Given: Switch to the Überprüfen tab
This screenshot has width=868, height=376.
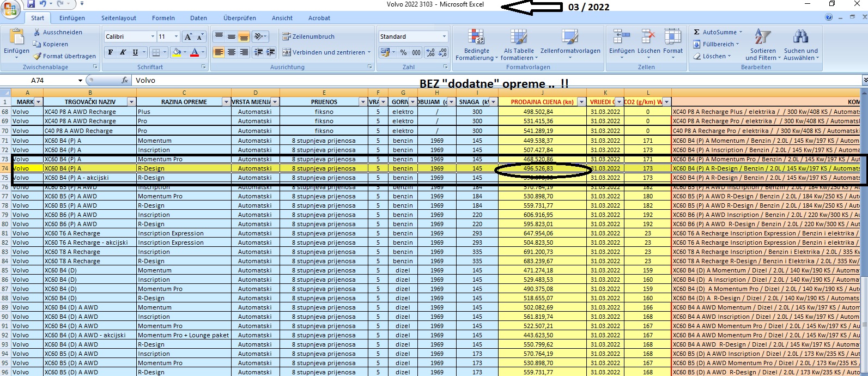Looking at the screenshot, I should 240,18.
